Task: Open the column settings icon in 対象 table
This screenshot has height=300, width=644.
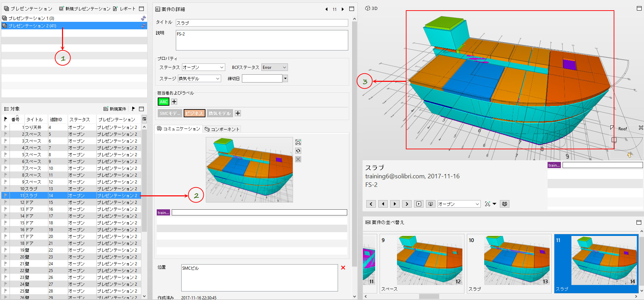Action: pos(144,119)
